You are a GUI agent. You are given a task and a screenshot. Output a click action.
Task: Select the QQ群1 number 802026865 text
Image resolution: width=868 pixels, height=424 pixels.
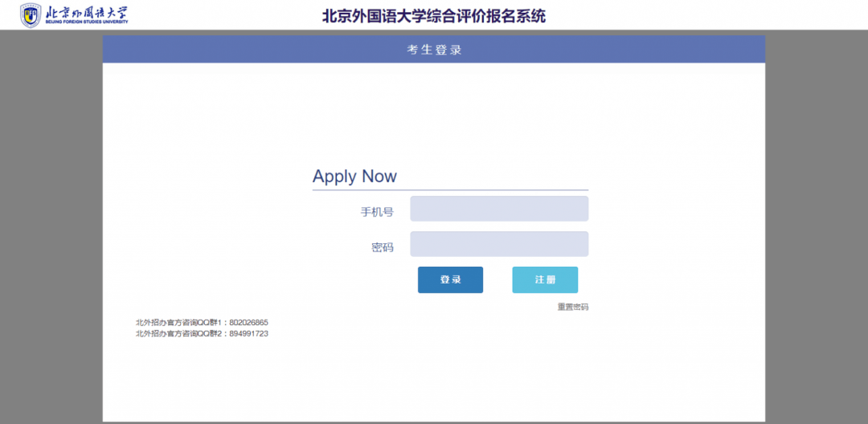click(x=248, y=322)
